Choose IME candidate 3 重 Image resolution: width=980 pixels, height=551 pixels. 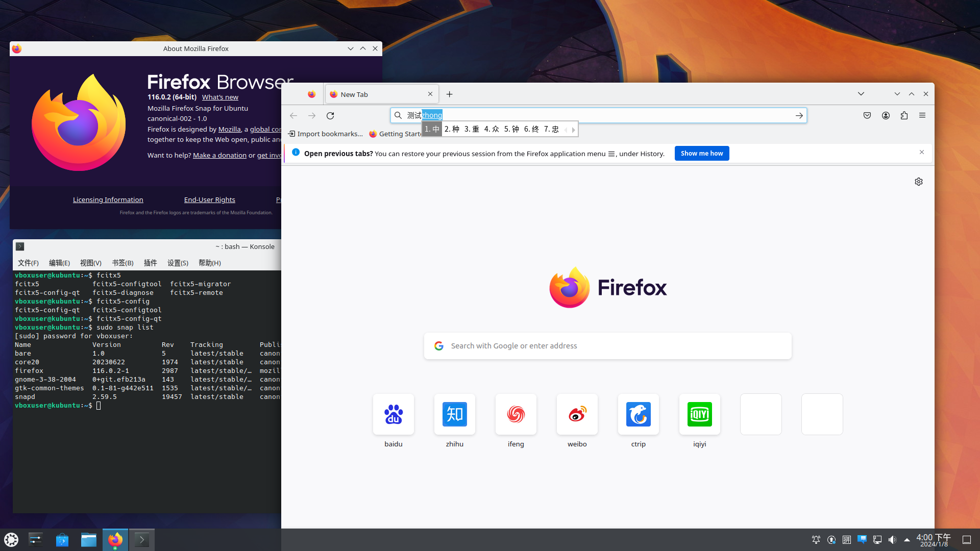472,130
